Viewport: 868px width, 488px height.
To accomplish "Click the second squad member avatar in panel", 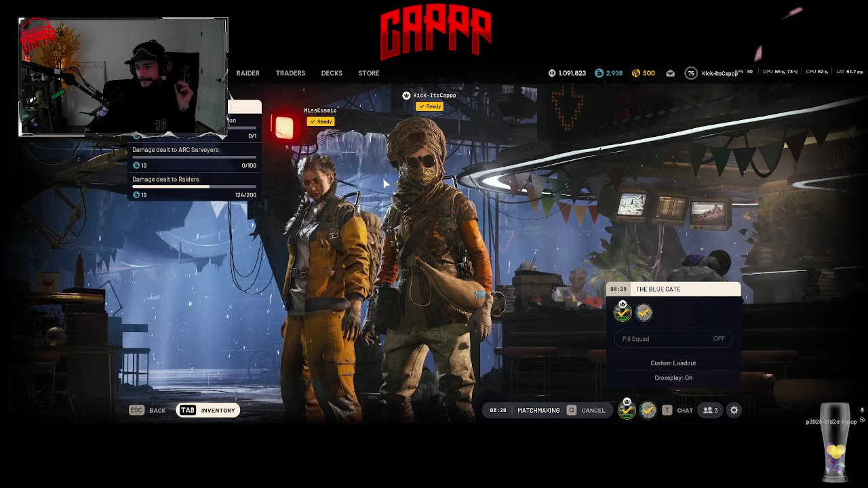I will tap(644, 312).
